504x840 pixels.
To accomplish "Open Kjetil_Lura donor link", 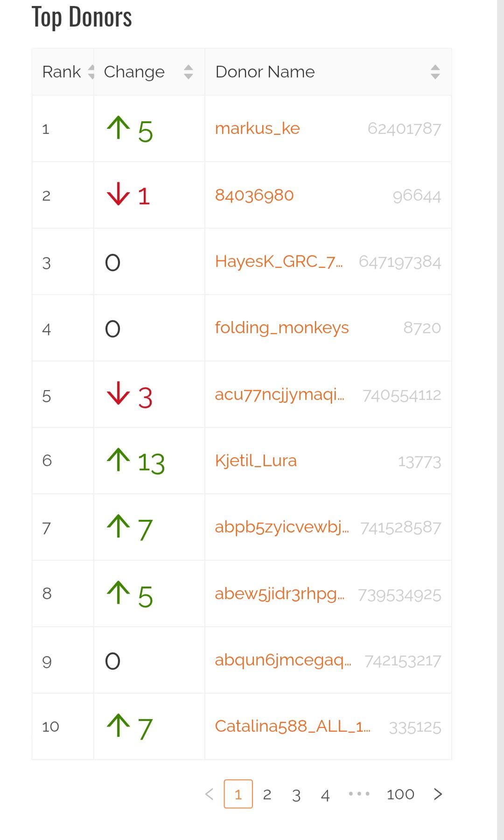I will click(256, 461).
